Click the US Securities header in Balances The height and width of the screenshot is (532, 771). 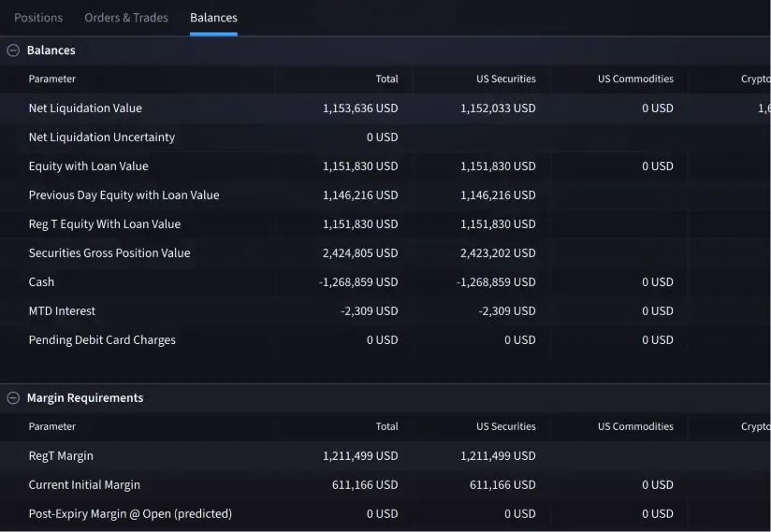[505, 79]
